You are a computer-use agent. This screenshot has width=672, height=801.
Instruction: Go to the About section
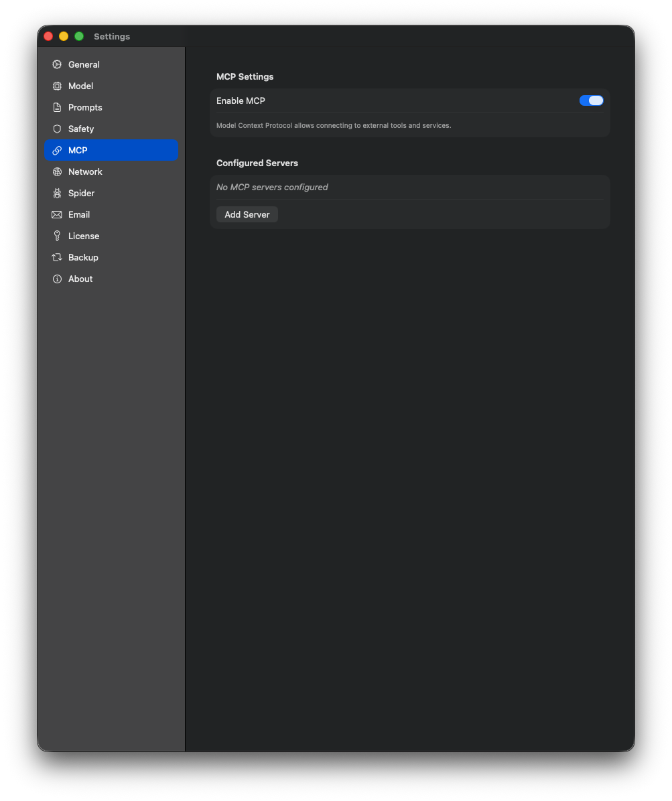[80, 279]
